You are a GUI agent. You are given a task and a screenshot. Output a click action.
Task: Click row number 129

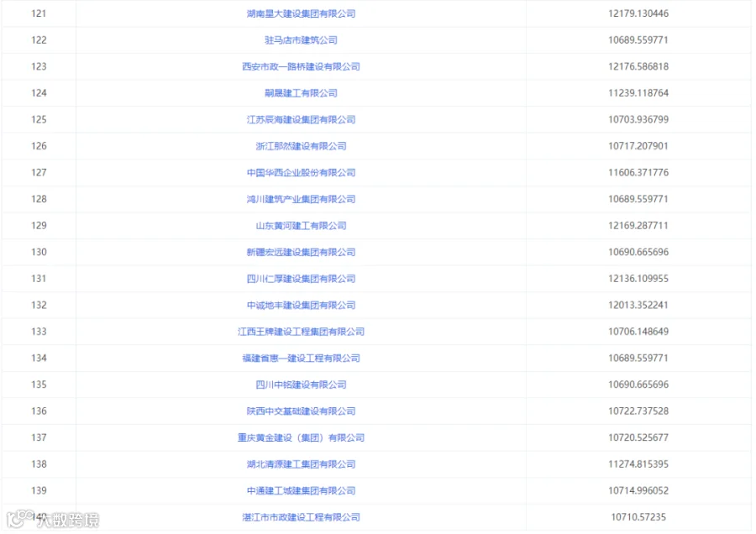(39, 226)
